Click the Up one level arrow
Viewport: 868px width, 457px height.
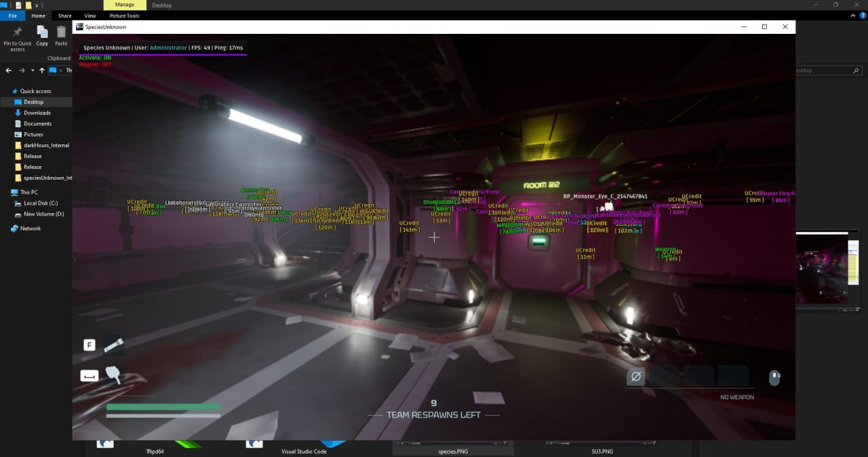coord(42,71)
